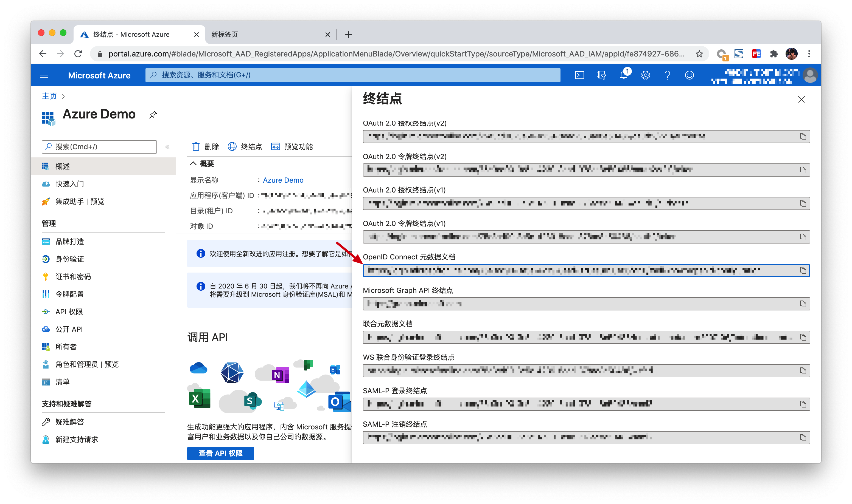Collapse the 概要 section
Viewport: 852px width, 504px height.
click(193, 164)
